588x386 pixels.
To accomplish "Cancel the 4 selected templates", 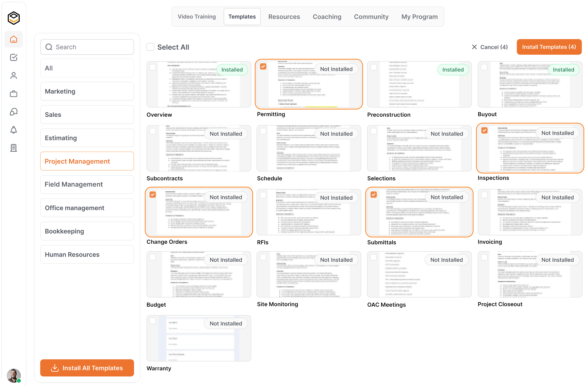I will coord(490,47).
